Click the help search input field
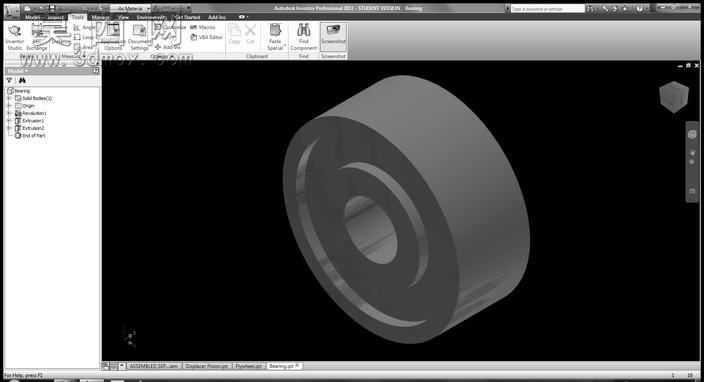 click(547, 9)
